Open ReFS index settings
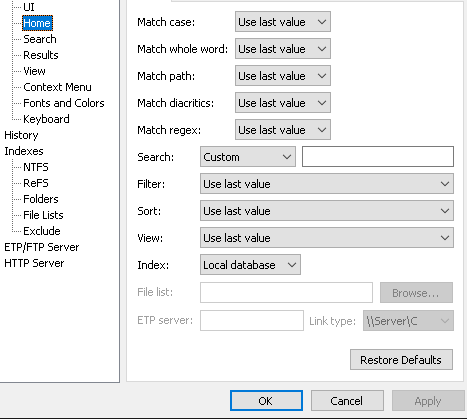The height and width of the screenshot is (419, 467). [36, 183]
